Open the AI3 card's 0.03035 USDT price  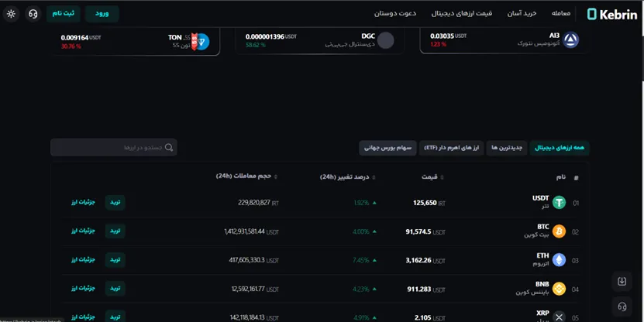[448, 36]
